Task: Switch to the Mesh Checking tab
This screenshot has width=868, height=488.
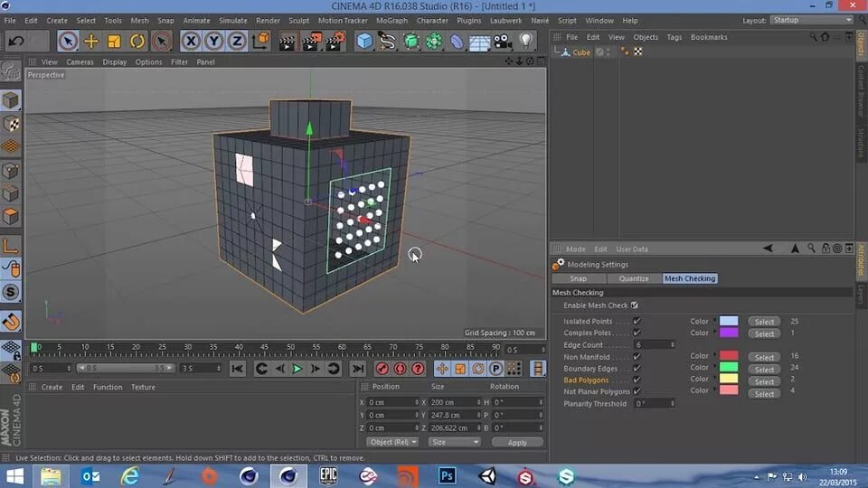Action: (690, 278)
